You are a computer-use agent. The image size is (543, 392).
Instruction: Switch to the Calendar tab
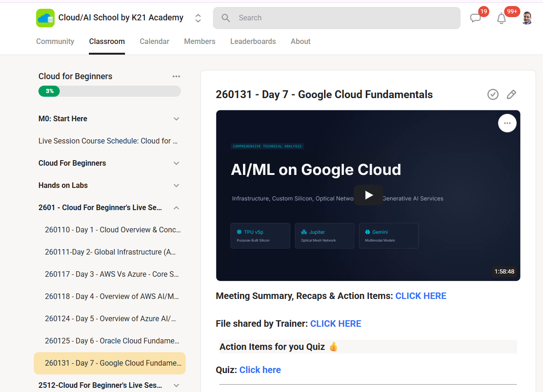point(155,42)
